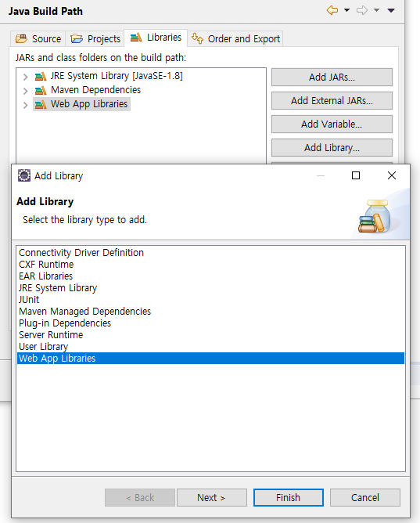Click the Order and Export tab icon
Image resolution: width=420 pixels, height=523 pixels.
coord(197,38)
